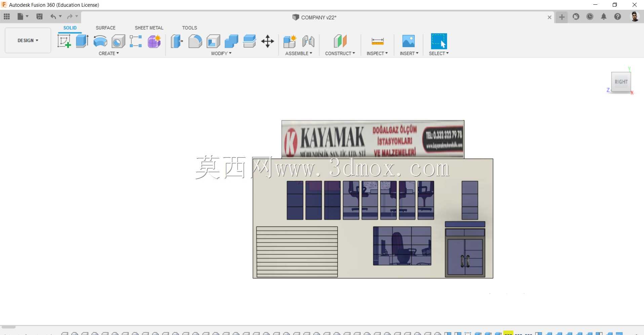
Task: Switch to the SHEET METAL tab
Action: [x=149, y=28]
